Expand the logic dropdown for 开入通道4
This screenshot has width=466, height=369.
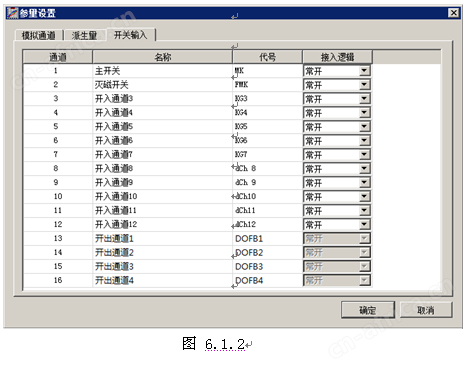click(x=364, y=113)
